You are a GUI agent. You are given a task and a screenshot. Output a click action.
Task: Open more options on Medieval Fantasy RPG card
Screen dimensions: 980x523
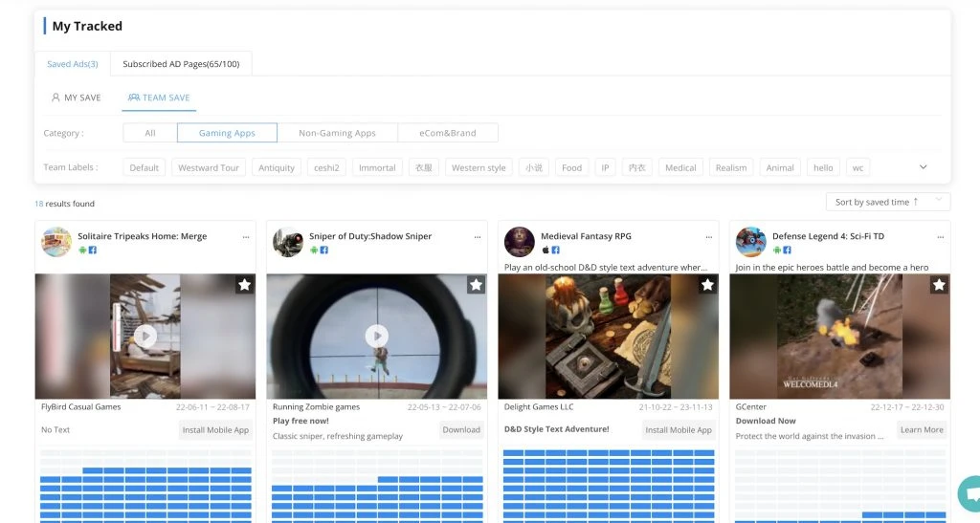coord(709,236)
